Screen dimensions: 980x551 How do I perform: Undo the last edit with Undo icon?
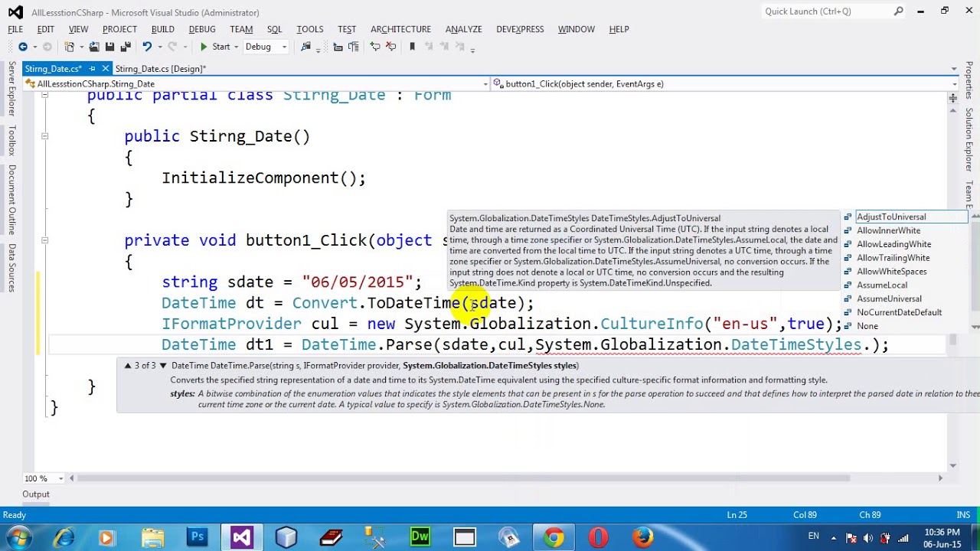[146, 47]
